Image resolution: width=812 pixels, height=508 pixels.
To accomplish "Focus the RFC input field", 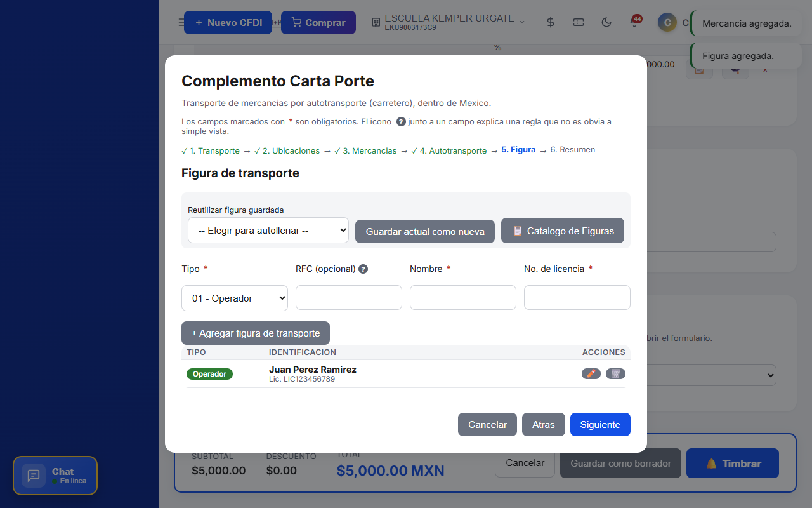I will [349, 297].
